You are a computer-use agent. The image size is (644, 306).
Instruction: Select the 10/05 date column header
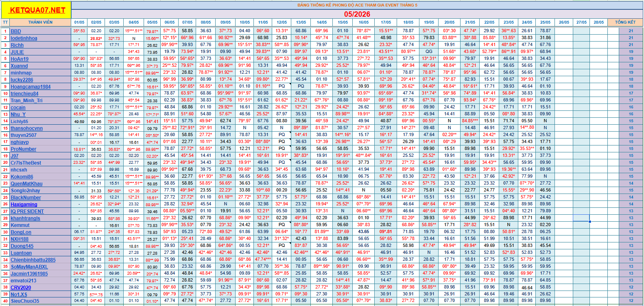[x=245, y=22]
